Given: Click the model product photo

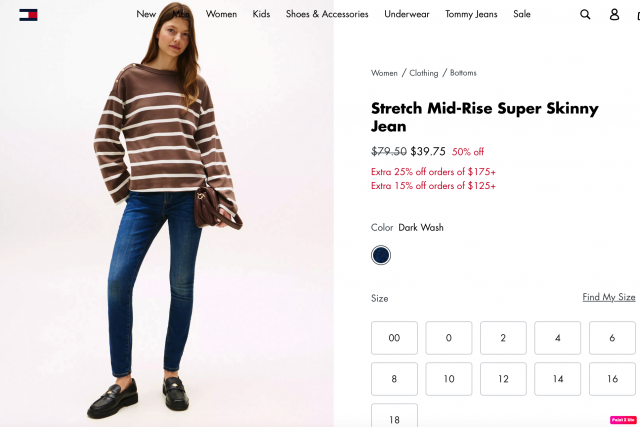Looking at the screenshot, I should [167, 214].
